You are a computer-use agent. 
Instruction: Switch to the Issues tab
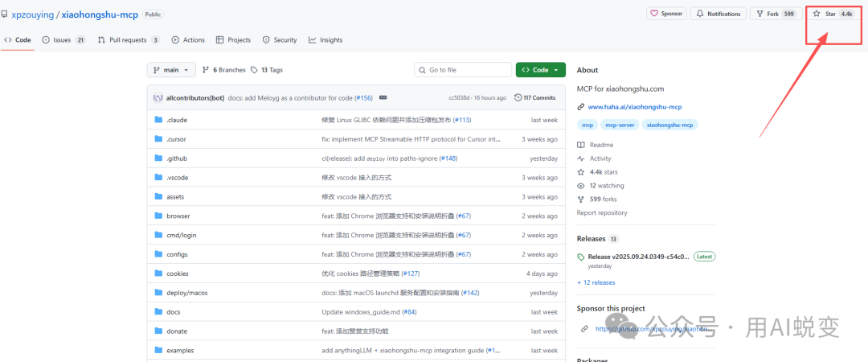(63, 39)
